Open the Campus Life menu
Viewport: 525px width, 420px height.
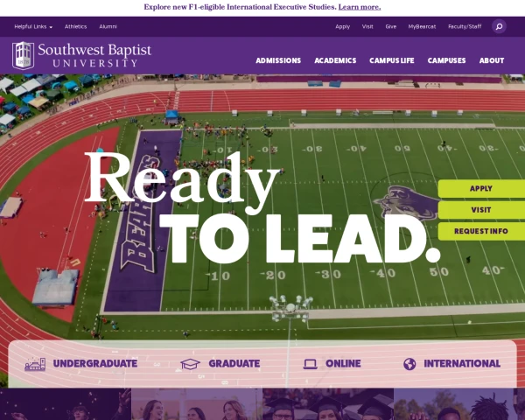392,60
